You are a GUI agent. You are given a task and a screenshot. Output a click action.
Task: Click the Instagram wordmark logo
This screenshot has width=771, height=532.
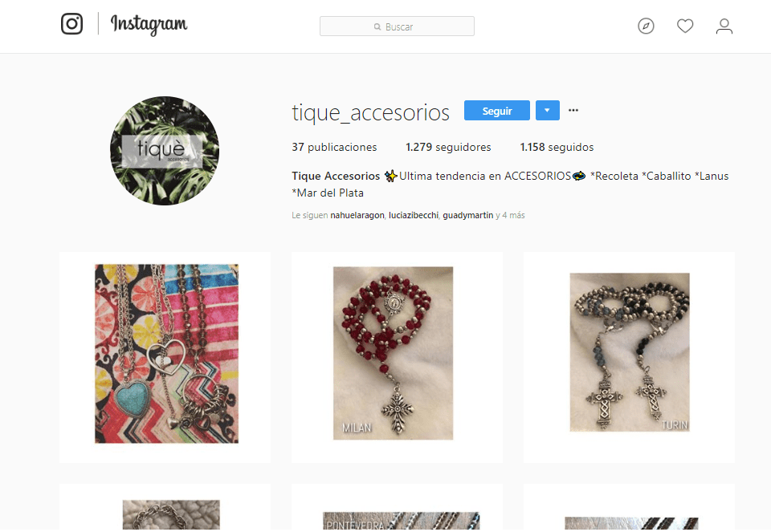pyautogui.click(x=149, y=24)
